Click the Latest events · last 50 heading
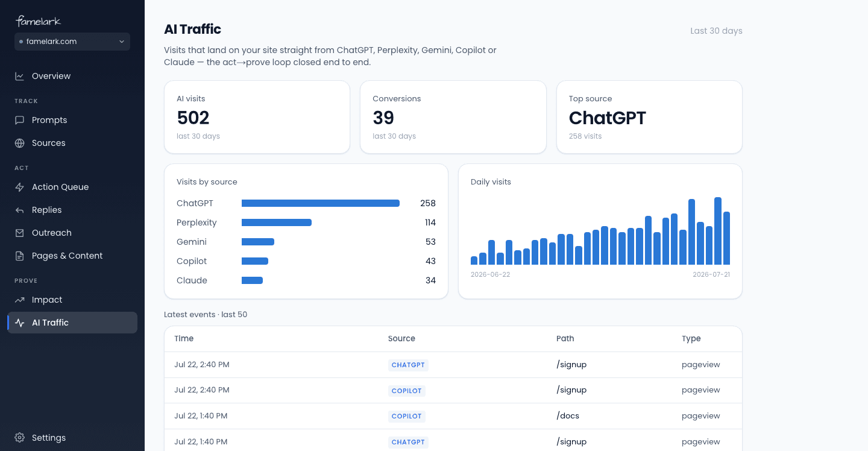 pyautogui.click(x=206, y=315)
